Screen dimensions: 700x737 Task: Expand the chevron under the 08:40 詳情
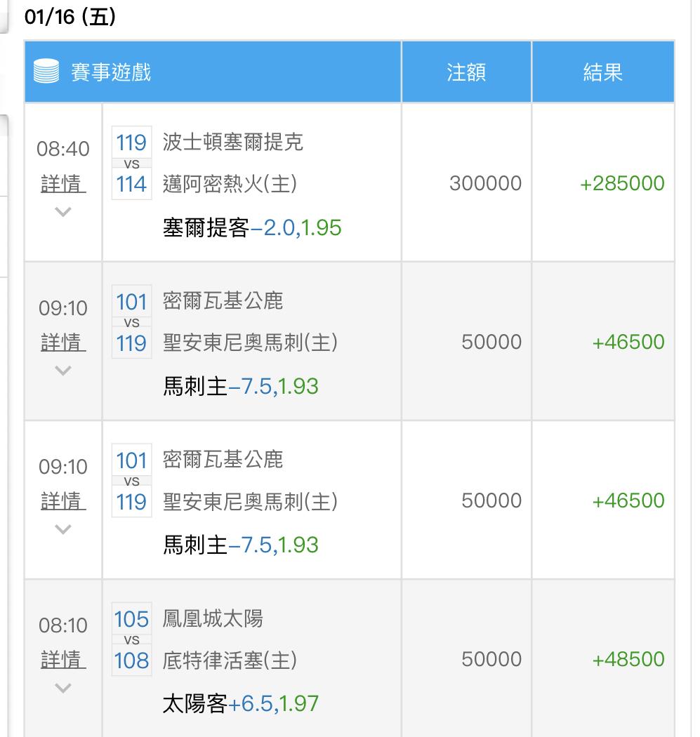coord(63,211)
